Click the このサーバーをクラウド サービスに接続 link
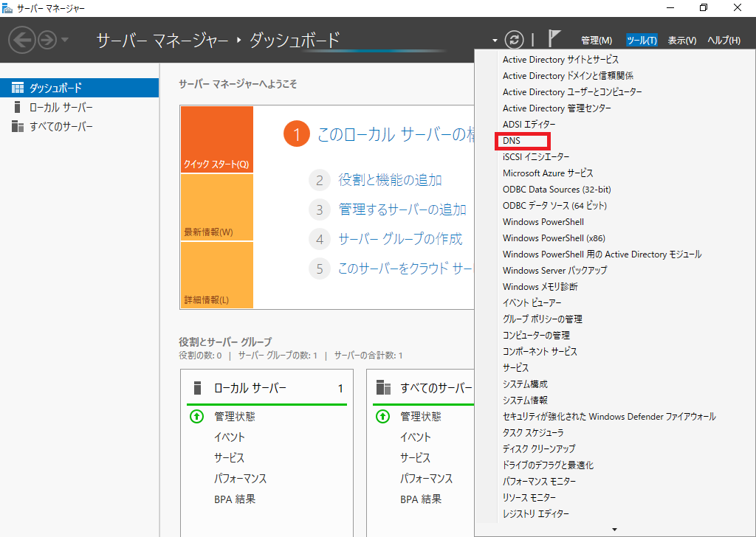Screen dimensions: 756x537 pos(405,268)
